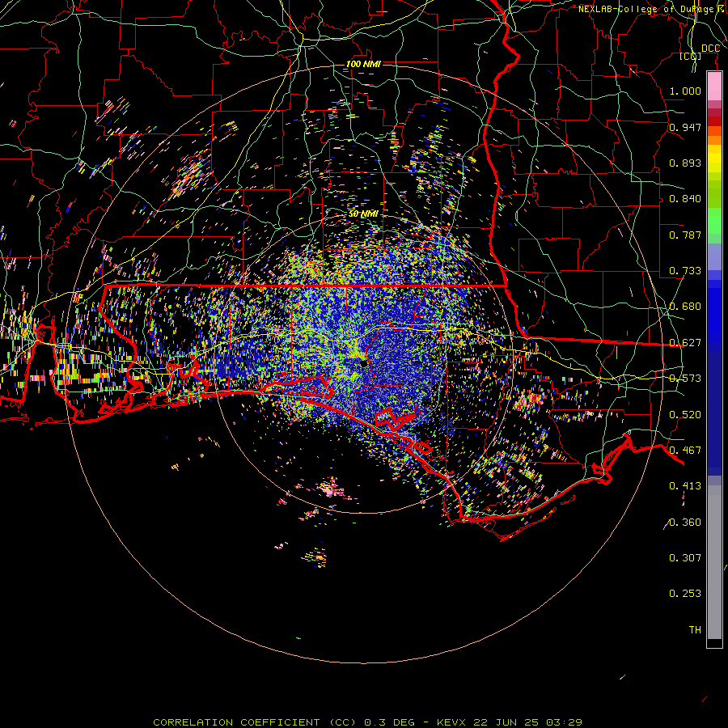
Task: Select the 0.947 legend value
Action: tap(685, 127)
